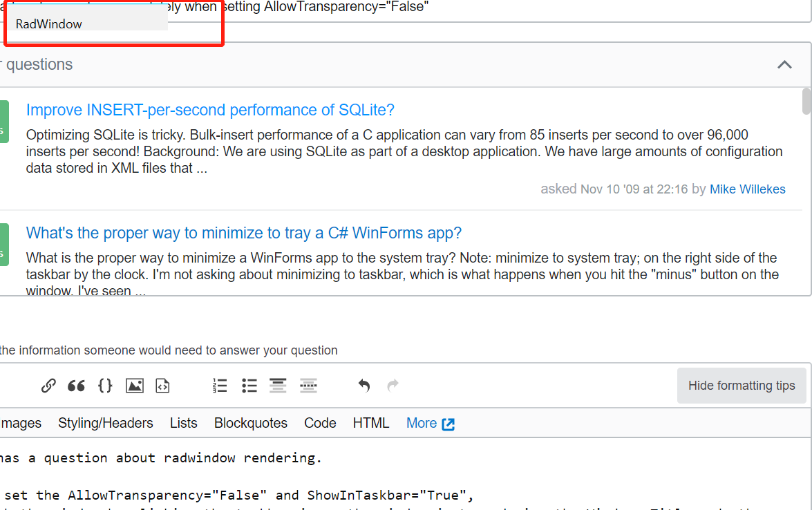This screenshot has height=510, width=812.
Task: Open the More formatting help link
Action: tap(430, 423)
